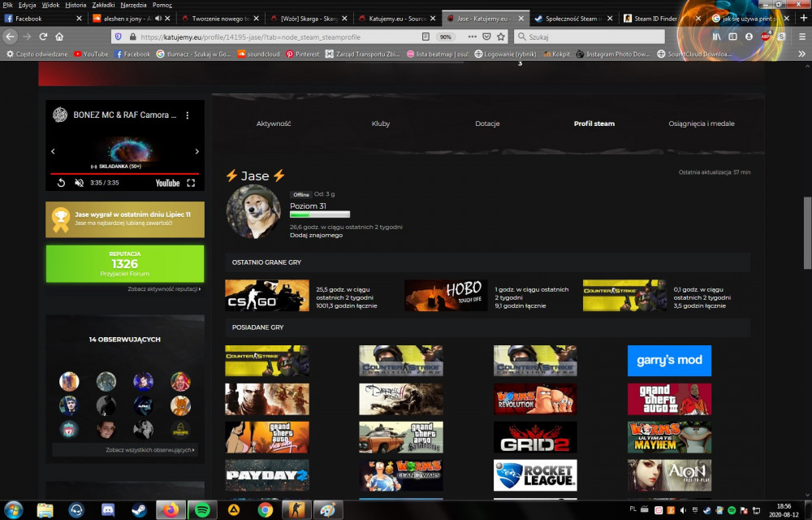The height and width of the screenshot is (520, 812).
Task: Mute the aleshen x jony tab audio
Action: click(x=158, y=18)
